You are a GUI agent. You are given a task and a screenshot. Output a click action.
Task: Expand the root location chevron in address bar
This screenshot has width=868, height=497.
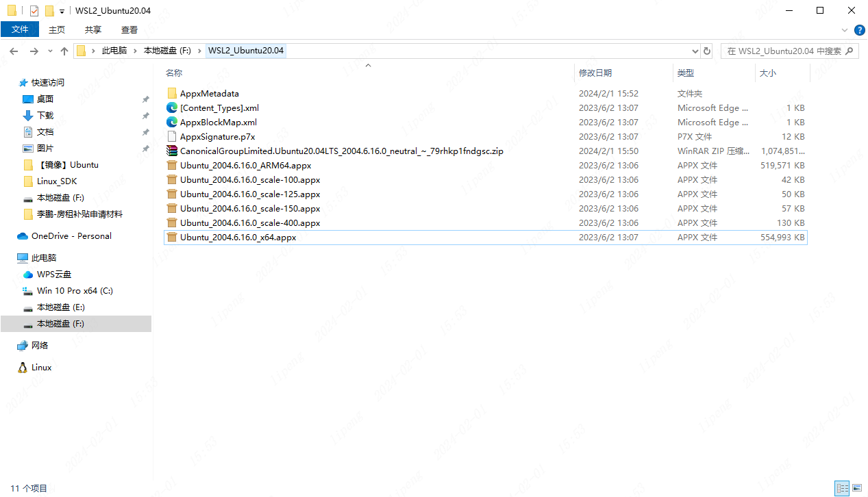(93, 51)
